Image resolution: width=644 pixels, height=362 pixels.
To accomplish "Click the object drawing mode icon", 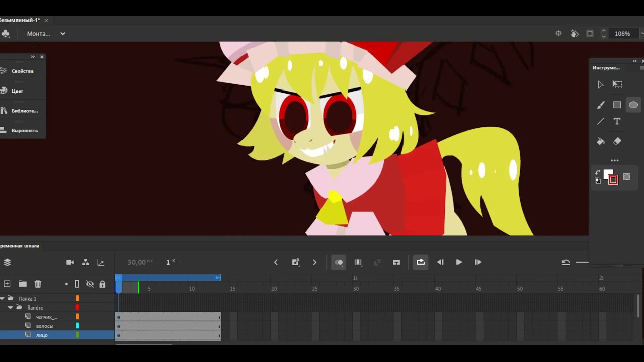I will (x=627, y=177).
